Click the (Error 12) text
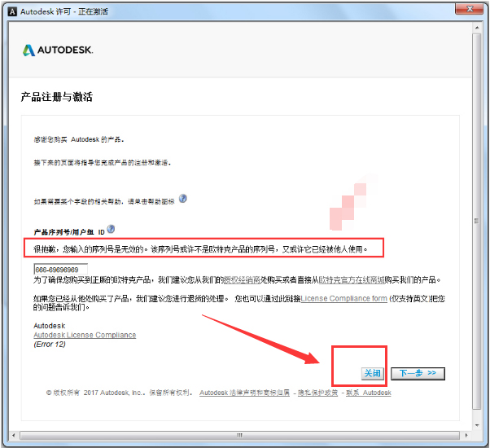The width and height of the screenshot is (490, 448). click(50, 345)
